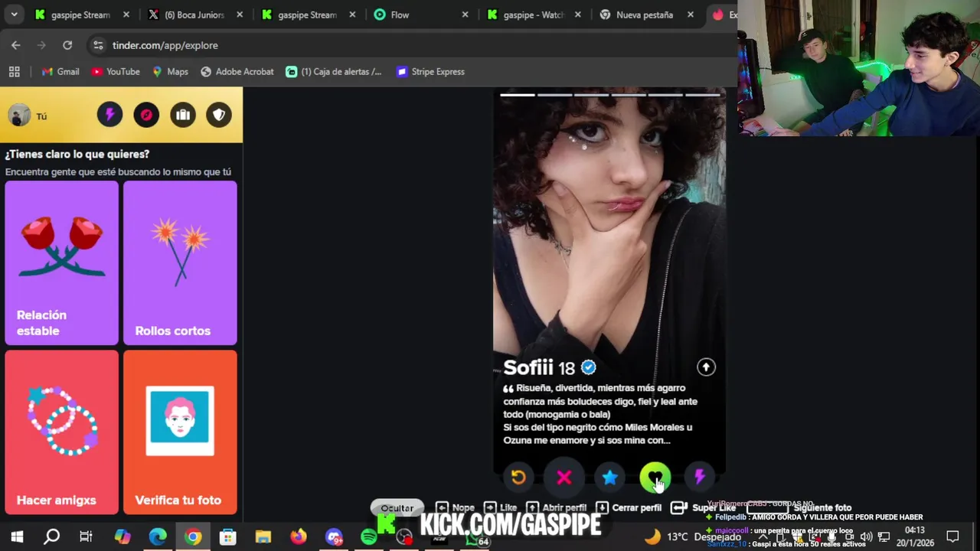Open Microsoft Edge from the taskbar
The image size is (980, 551).
tap(158, 537)
